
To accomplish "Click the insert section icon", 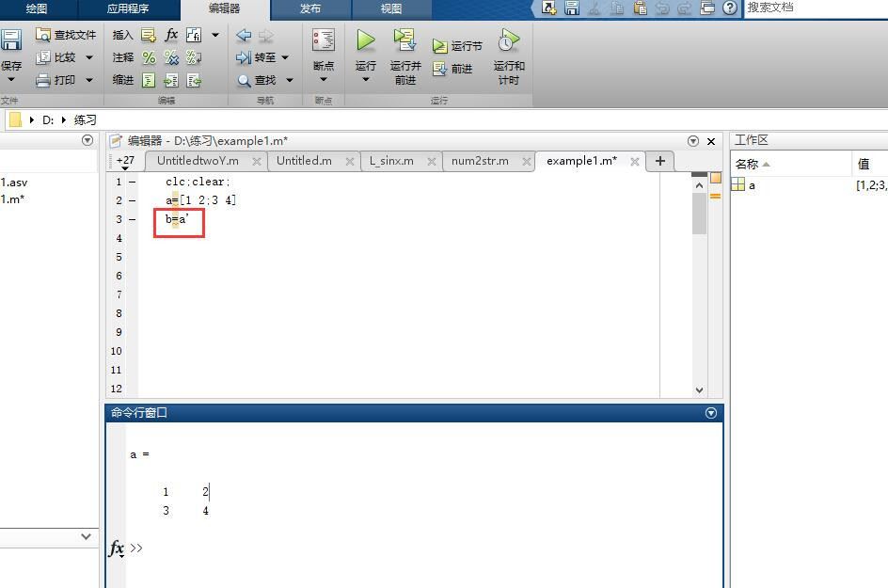I will point(149,35).
